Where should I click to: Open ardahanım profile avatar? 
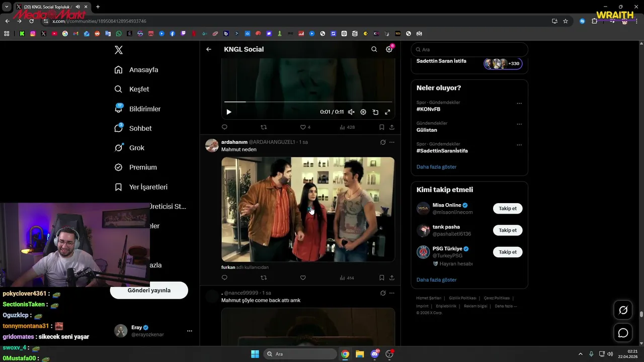[x=212, y=145]
